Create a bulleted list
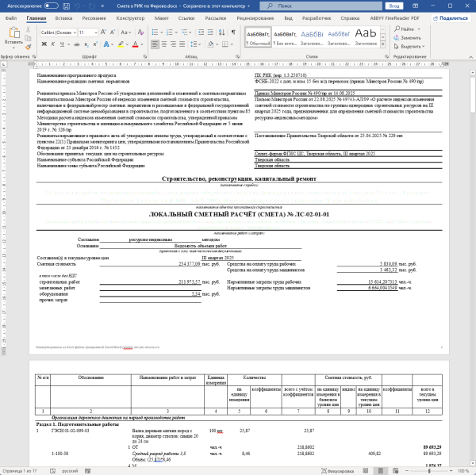476x475 pixels. coord(155,33)
